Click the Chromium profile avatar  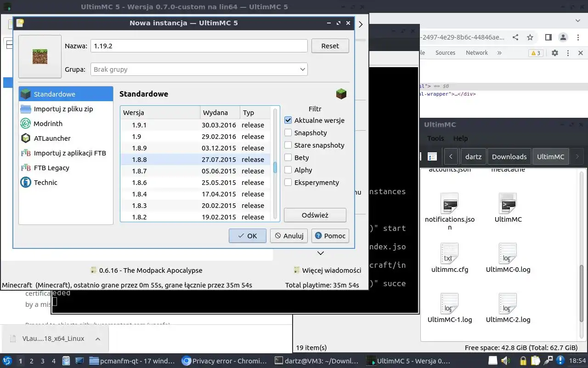click(563, 37)
